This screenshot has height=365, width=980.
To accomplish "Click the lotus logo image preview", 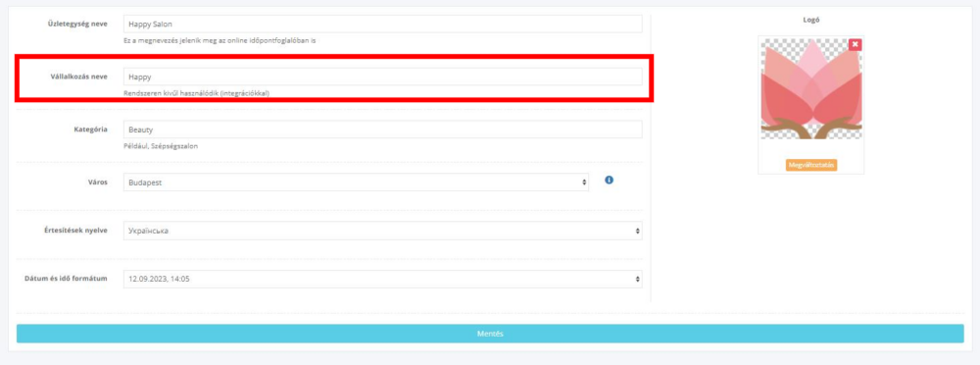I will pyautogui.click(x=811, y=89).
